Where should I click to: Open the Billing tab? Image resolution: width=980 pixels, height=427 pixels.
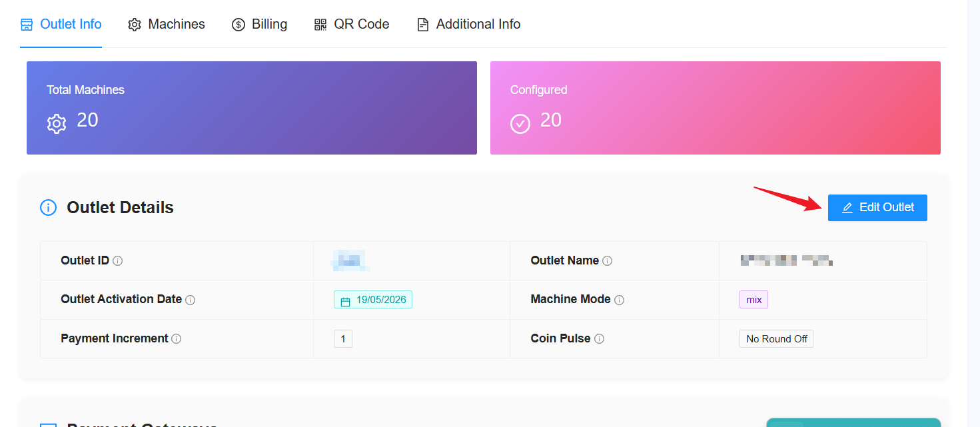tap(259, 24)
